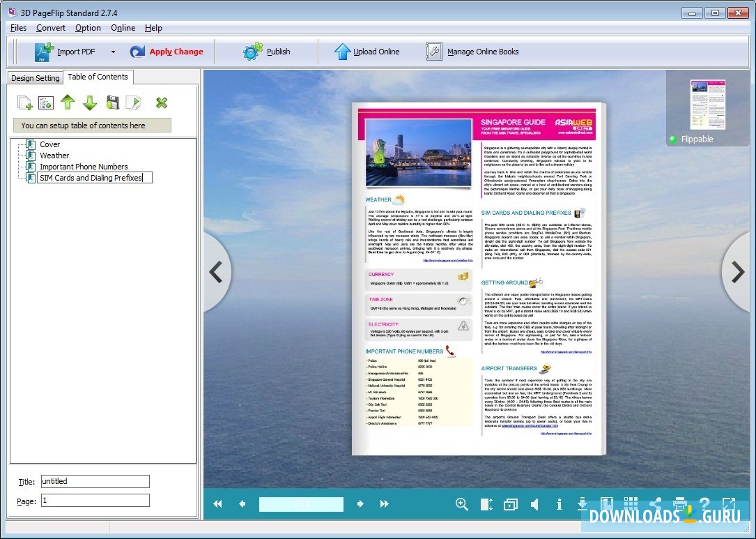Click the page icon beside Weather
Image resolution: width=756 pixels, height=539 pixels.
click(x=31, y=155)
